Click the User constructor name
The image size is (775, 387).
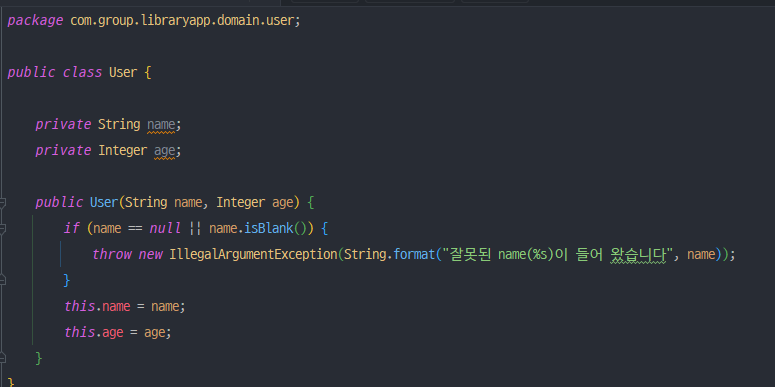(104, 202)
